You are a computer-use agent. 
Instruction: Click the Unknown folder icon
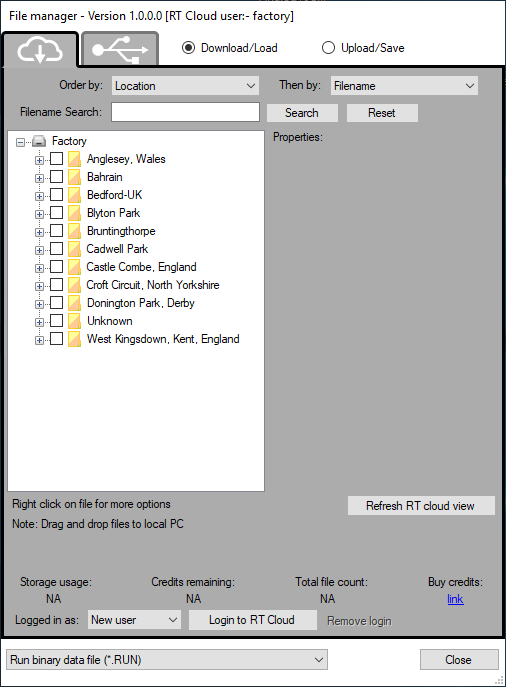(x=74, y=321)
